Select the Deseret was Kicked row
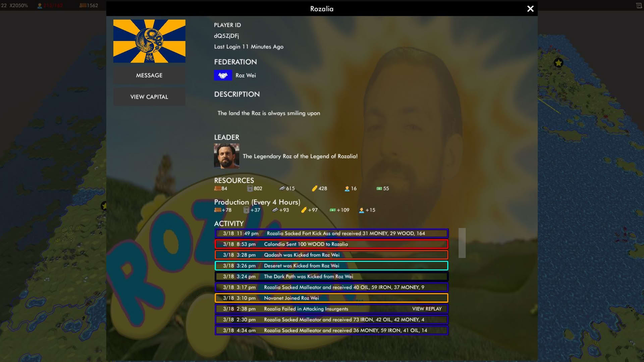 point(331,265)
